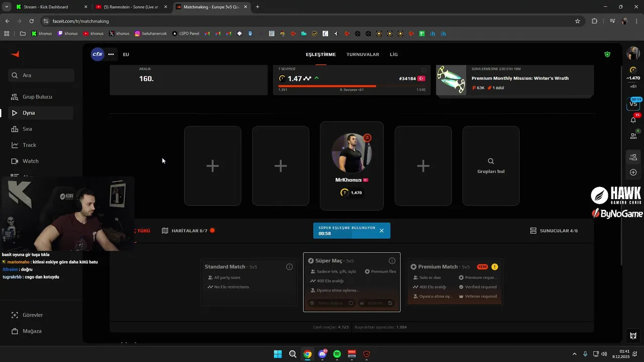This screenshot has height=362, width=644.
Task: Open the SUNUCULAR 4/6 server selector
Action: [554, 231]
